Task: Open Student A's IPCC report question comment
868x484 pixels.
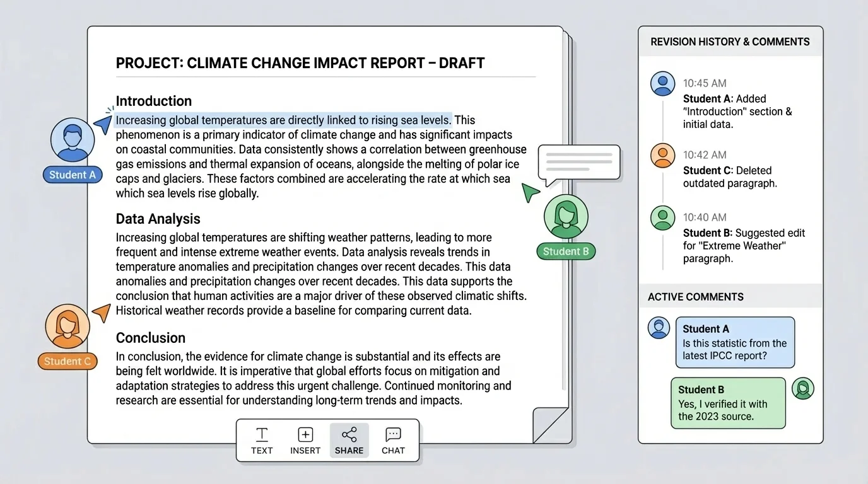Action: coord(735,342)
